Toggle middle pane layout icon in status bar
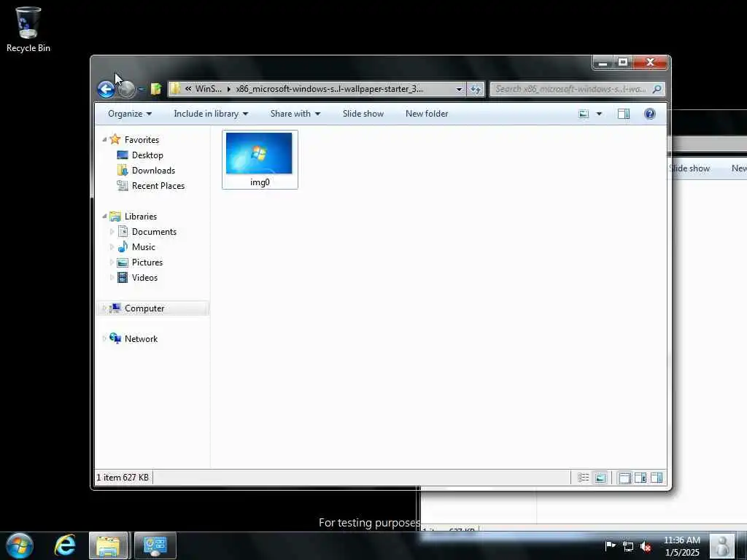747x560 pixels. 640,478
